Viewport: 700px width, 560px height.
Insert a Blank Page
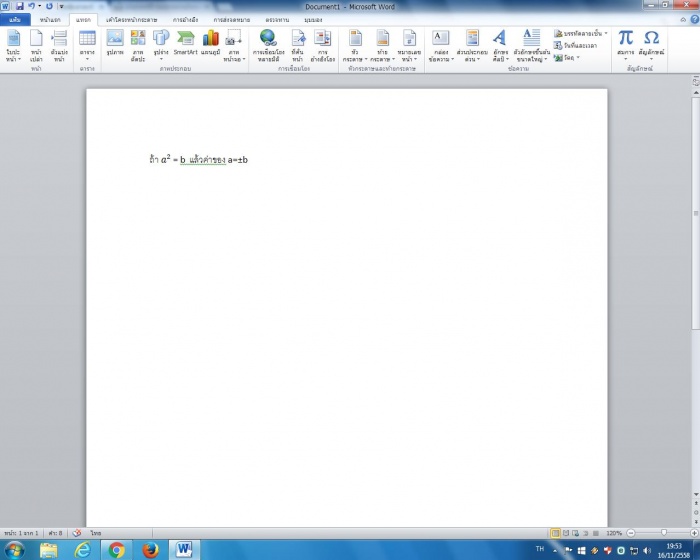point(36,43)
